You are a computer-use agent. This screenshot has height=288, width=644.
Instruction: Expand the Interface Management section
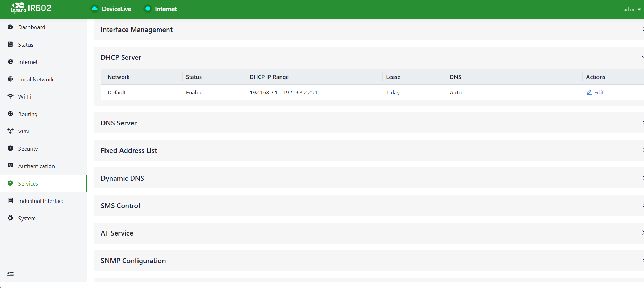click(x=642, y=30)
